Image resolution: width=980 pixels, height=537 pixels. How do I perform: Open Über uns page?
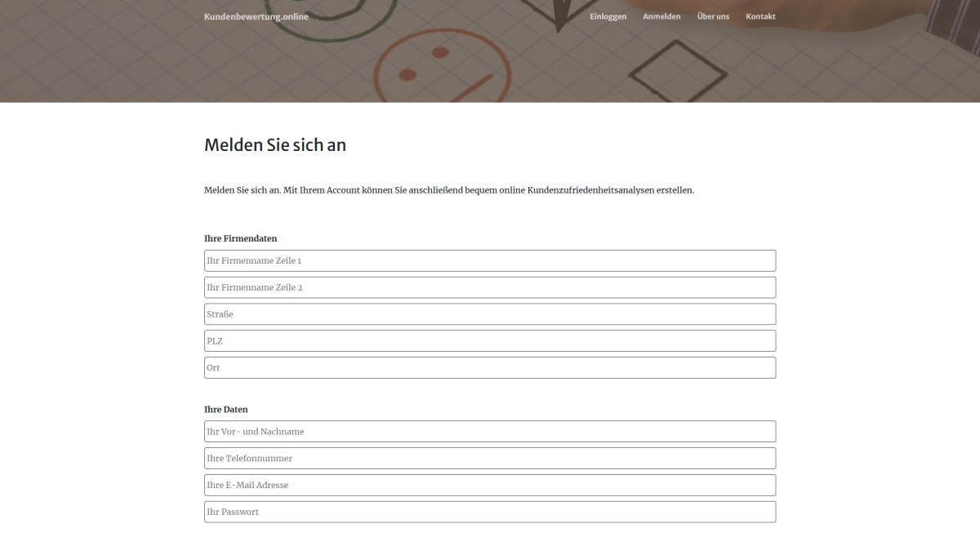click(x=713, y=16)
